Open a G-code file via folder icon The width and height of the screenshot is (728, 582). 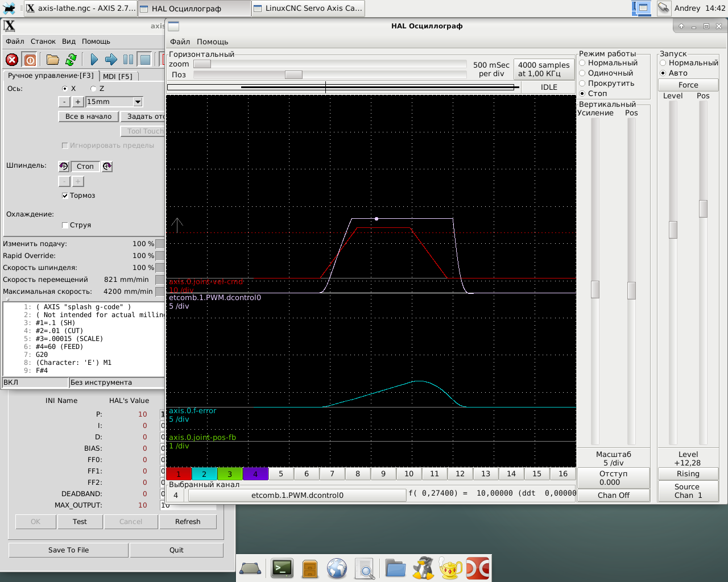(53, 60)
